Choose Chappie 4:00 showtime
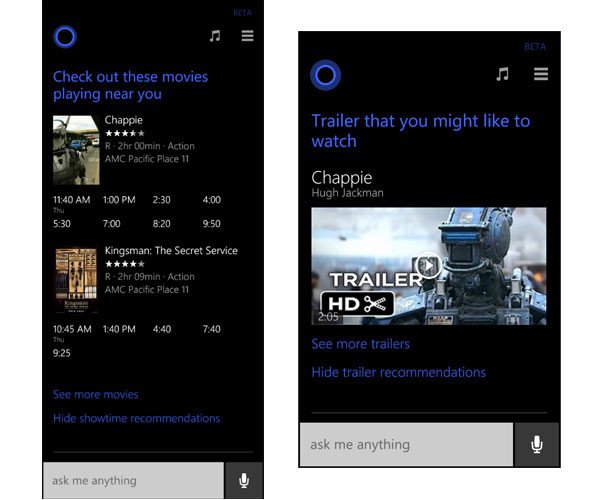This screenshot has width=600, height=500. click(212, 200)
